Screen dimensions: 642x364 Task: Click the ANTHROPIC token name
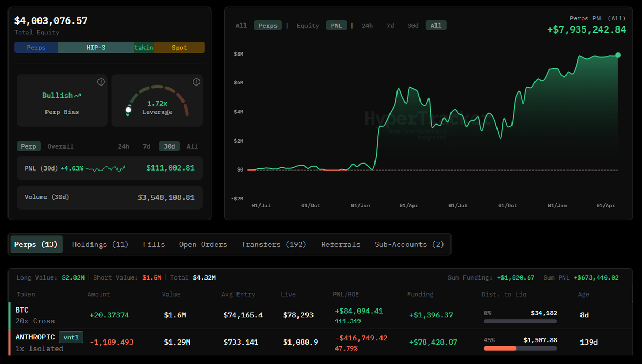pos(35,337)
